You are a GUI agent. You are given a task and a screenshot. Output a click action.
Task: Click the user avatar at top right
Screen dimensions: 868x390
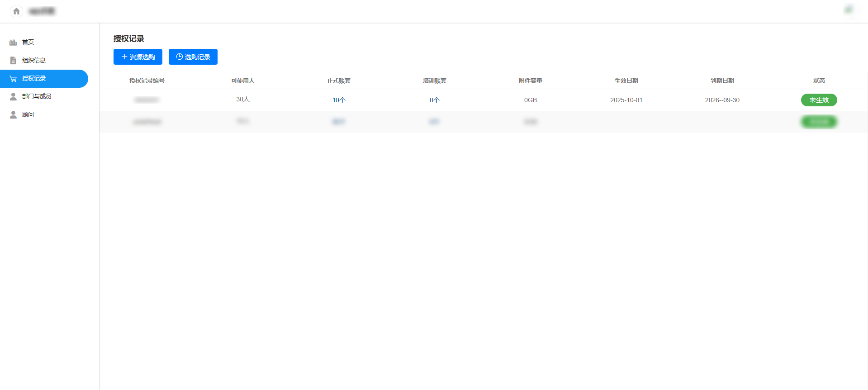click(x=849, y=10)
